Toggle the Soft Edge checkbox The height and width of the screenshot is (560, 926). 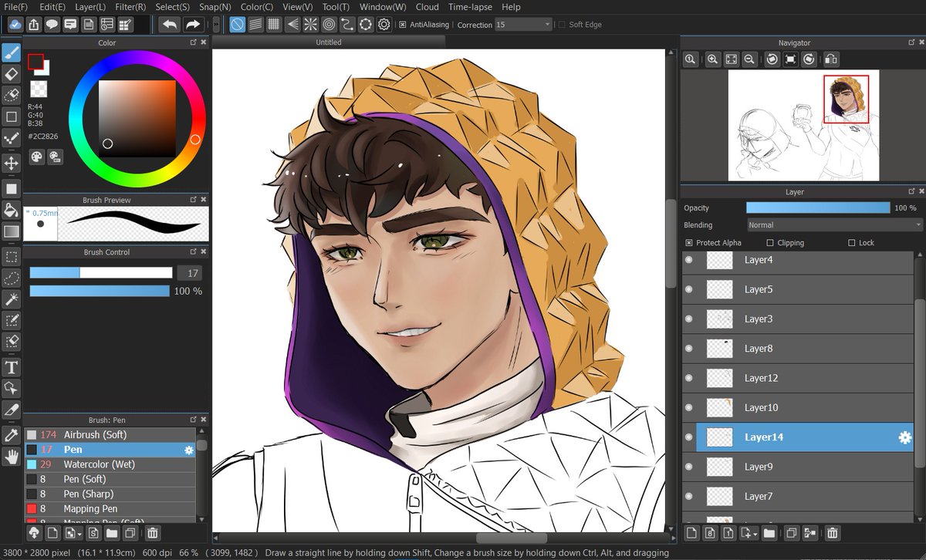562,25
